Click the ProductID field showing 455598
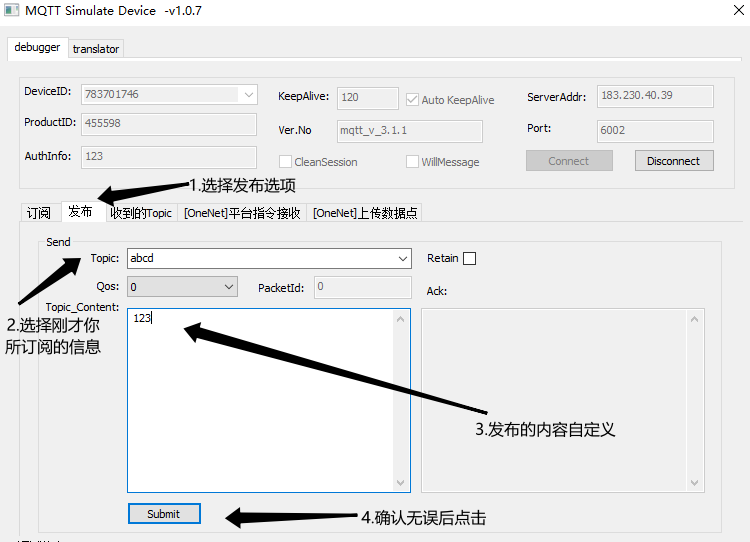 (169, 123)
